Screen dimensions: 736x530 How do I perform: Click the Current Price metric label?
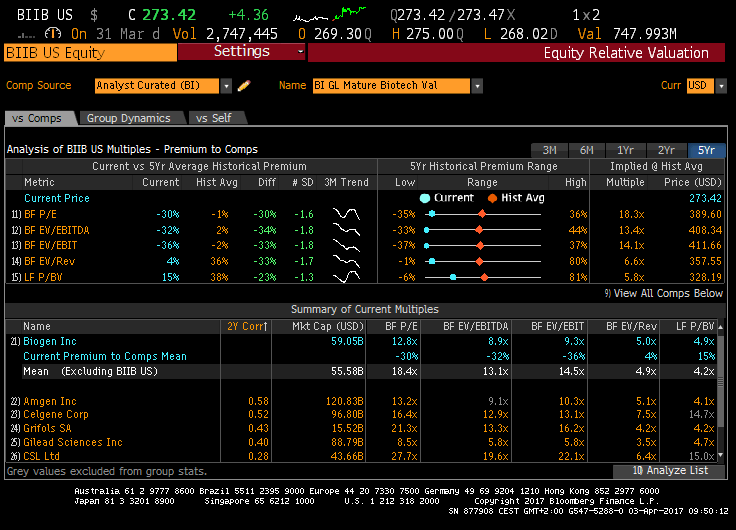click(57, 198)
